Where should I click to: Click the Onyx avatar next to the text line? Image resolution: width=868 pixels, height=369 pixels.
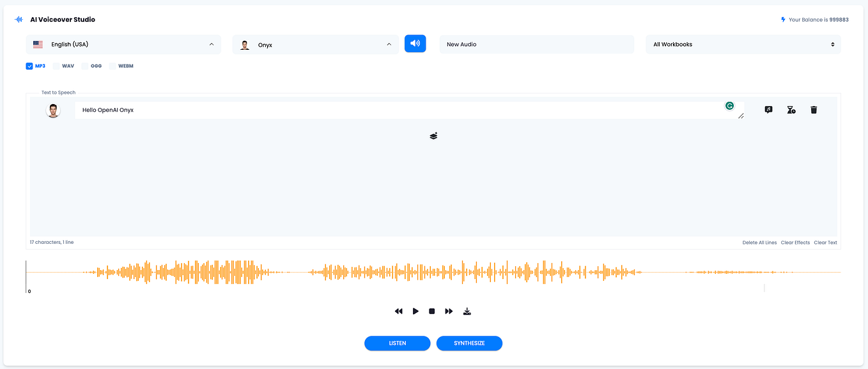[x=54, y=110]
